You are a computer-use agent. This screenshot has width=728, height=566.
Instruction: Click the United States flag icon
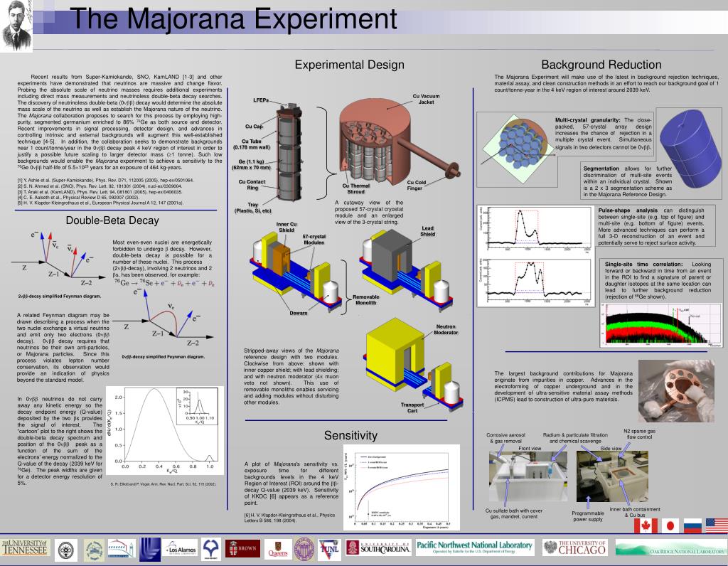click(717, 525)
